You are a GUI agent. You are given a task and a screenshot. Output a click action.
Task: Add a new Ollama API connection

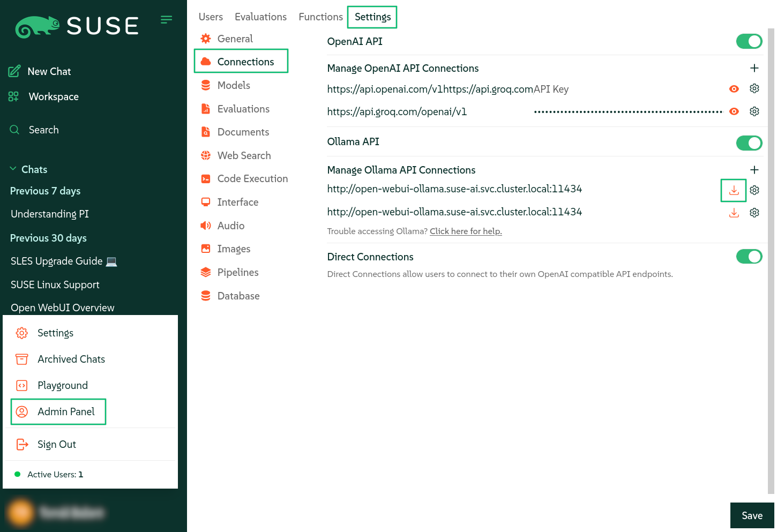tap(754, 170)
